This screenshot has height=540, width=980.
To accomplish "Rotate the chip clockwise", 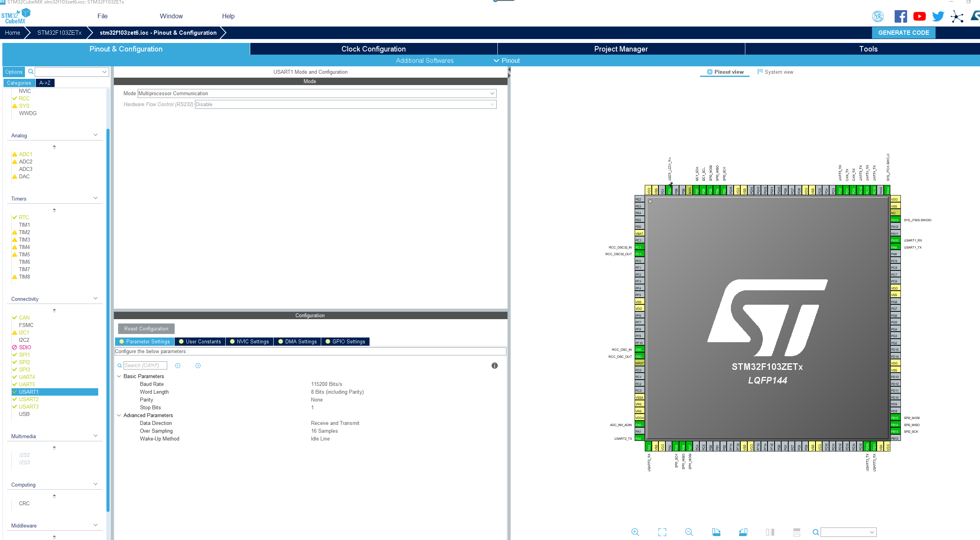I will click(716, 532).
